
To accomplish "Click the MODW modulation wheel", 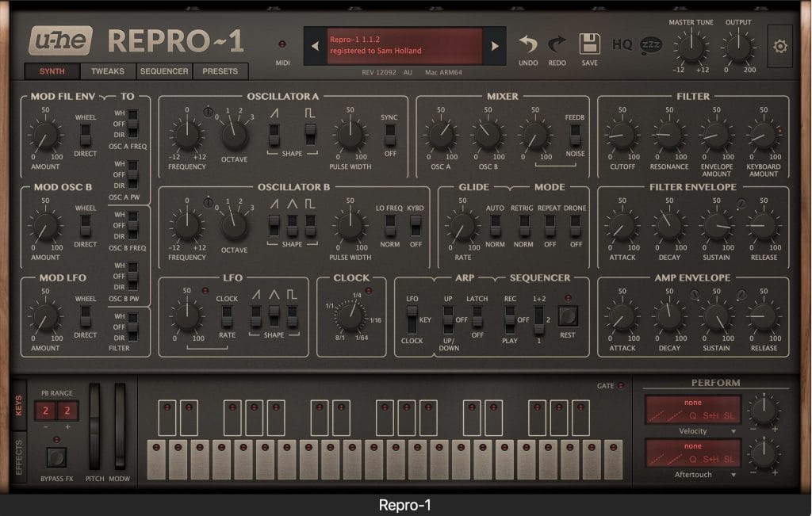I will pos(121,426).
